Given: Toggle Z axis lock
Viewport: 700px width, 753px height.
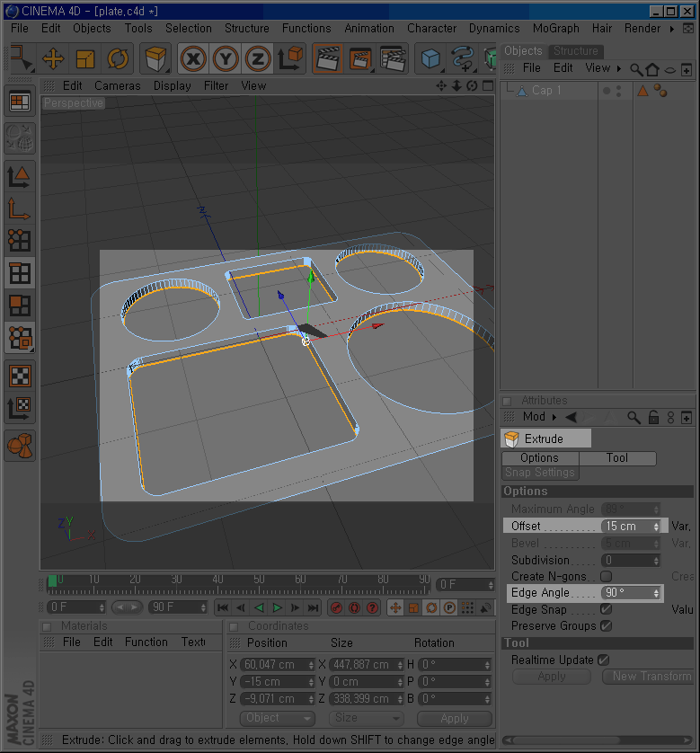Looking at the screenshot, I should click(258, 59).
